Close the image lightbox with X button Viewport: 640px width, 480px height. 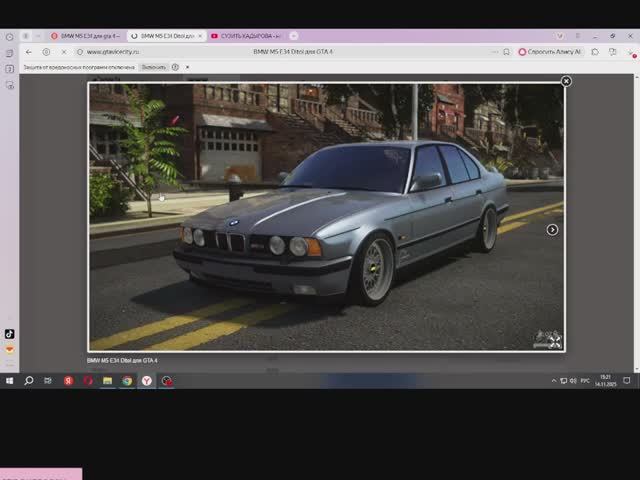[566, 81]
